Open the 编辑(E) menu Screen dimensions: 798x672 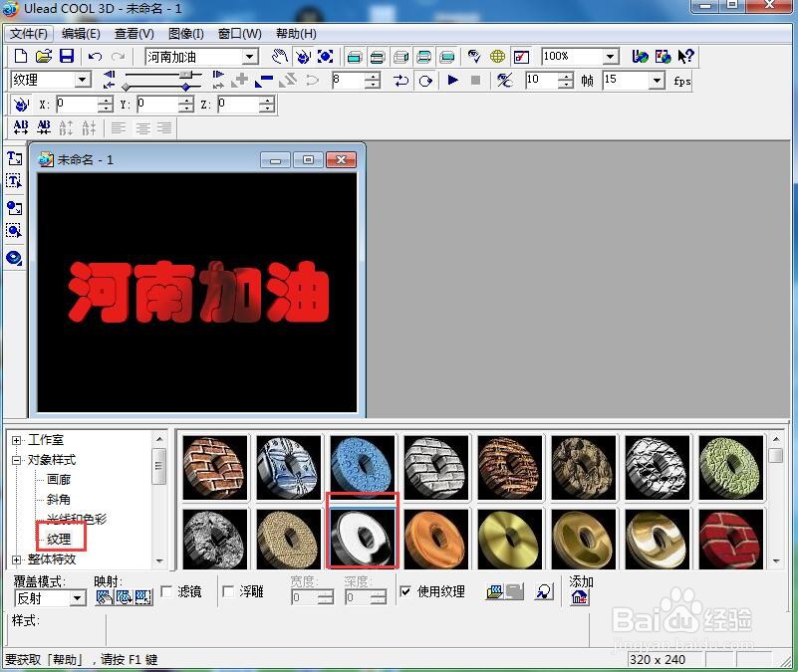coord(81,34)
